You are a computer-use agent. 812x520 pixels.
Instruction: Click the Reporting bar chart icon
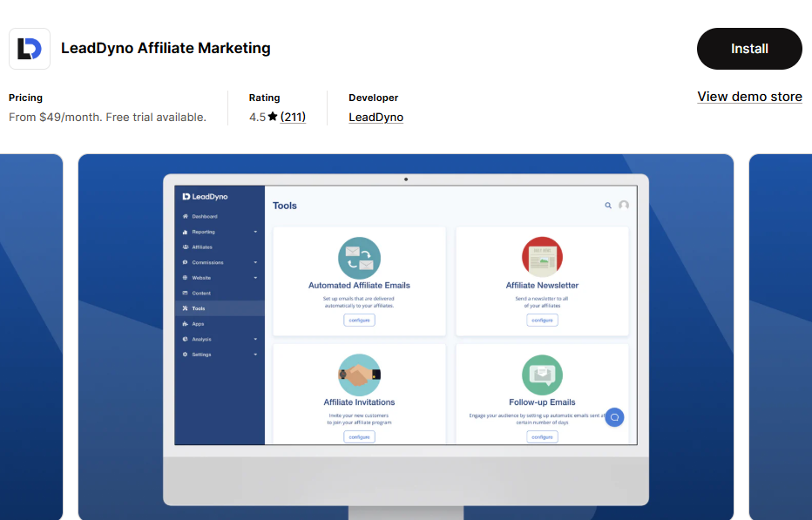[185, 232]
